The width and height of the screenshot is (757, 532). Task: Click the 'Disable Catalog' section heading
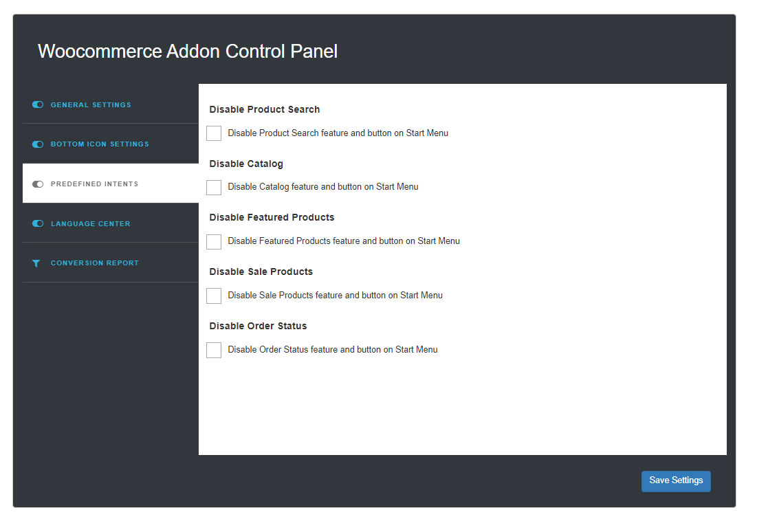click(246, 164)
